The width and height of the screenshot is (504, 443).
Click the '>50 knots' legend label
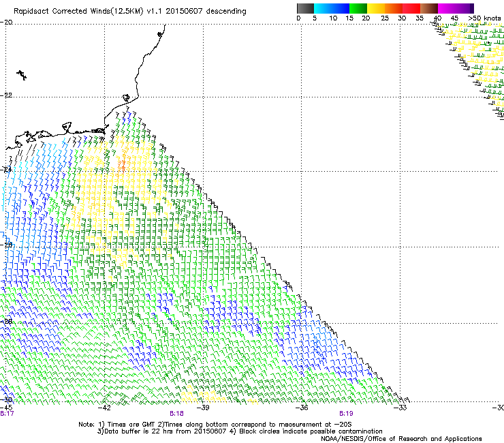click(x=484, y=18)
